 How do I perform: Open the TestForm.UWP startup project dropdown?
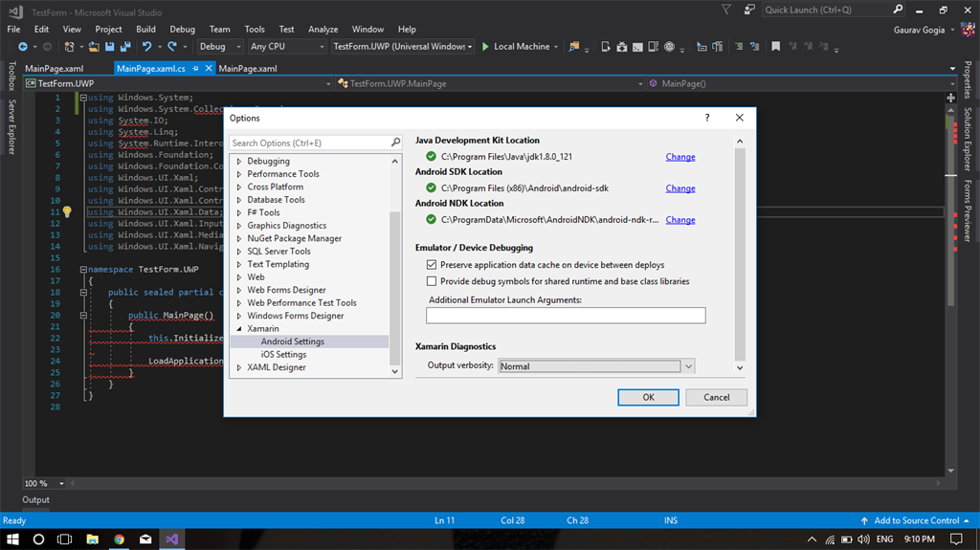tap(403, 47)
